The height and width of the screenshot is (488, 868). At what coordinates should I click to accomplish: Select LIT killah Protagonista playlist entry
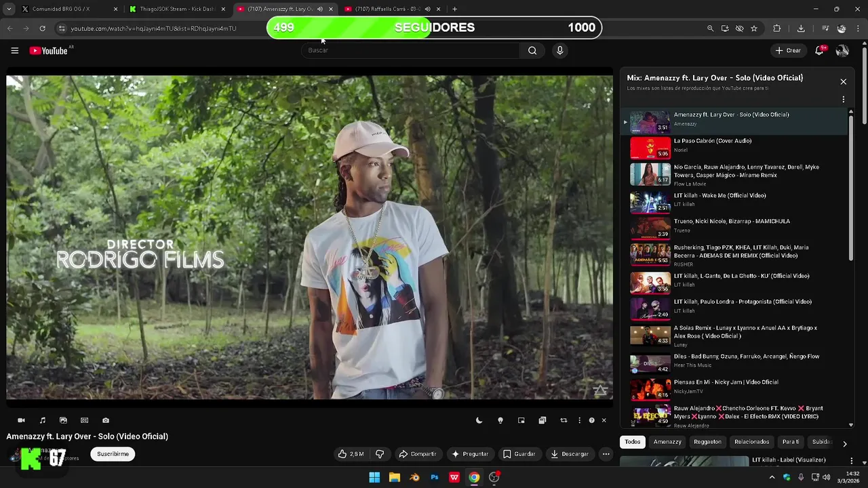pos(734,308)
